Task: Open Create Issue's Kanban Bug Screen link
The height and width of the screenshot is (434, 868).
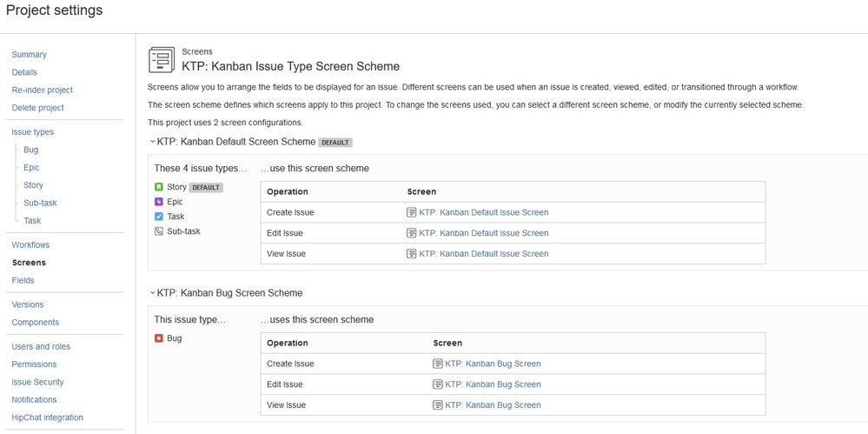Action: [493, 364]
